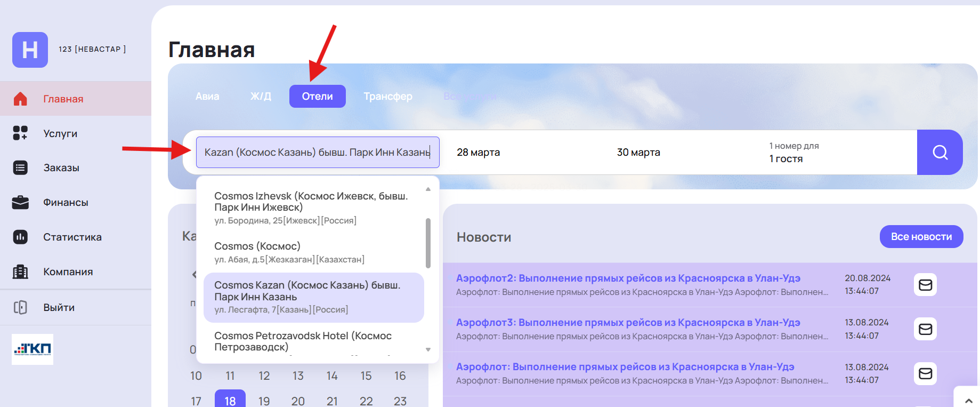
Task: Switch to the Ж/Д tab
Action: click(261, 96)
